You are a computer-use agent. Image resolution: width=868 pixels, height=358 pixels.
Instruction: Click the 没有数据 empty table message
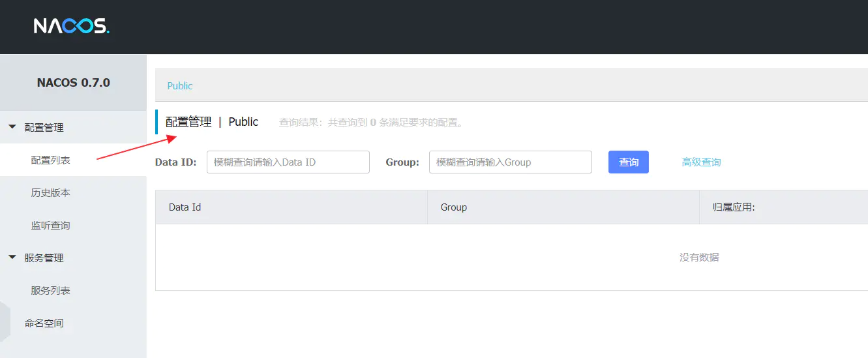[x=699, y=258]
